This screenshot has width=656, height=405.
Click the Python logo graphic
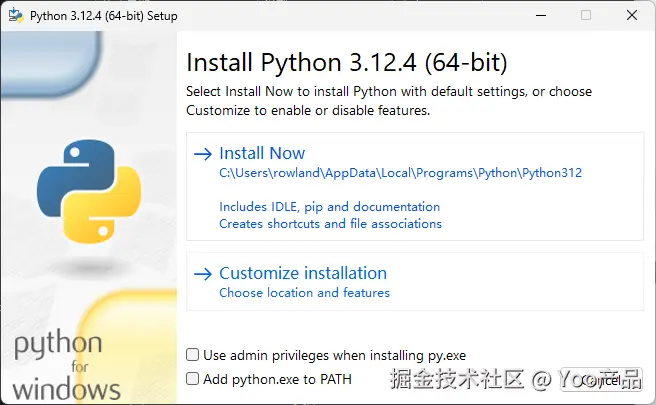click(x=89, y=191)
